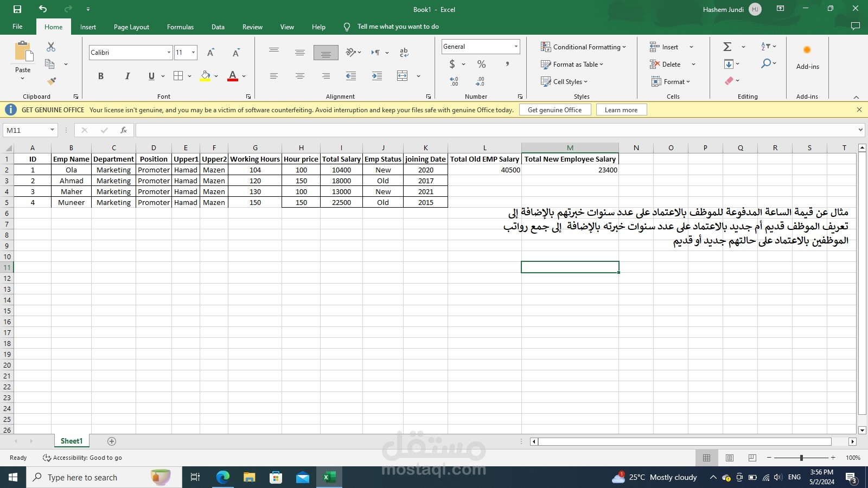Click the Orientation text angle icon
The image size is (868, 488).
pyautogui.click(x=350, y=53)
